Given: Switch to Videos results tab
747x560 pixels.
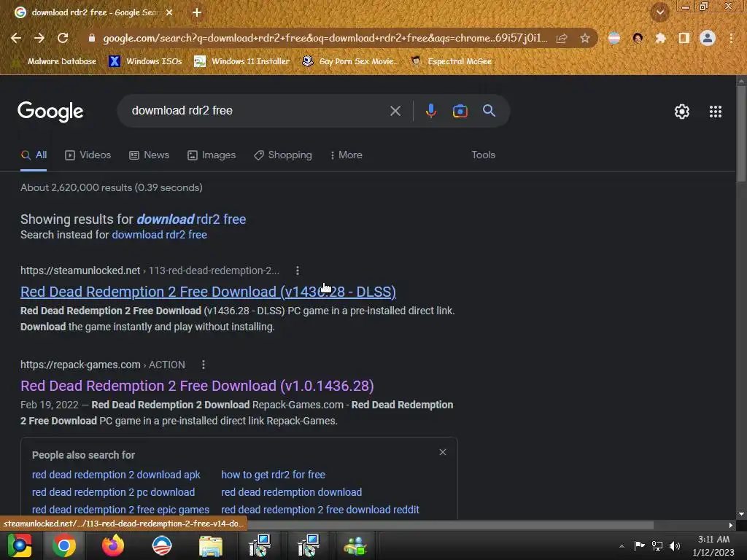Looking at the screenshot, I should [88, 155].
